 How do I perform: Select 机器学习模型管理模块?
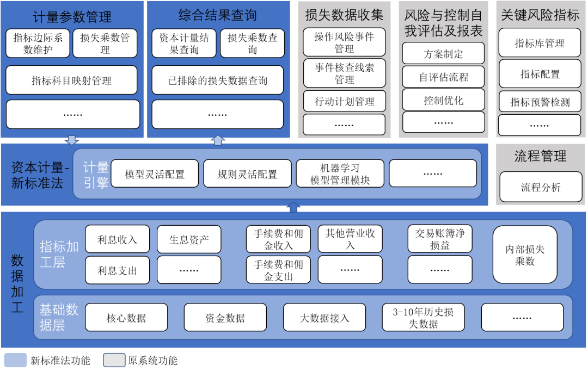[340, 174]
